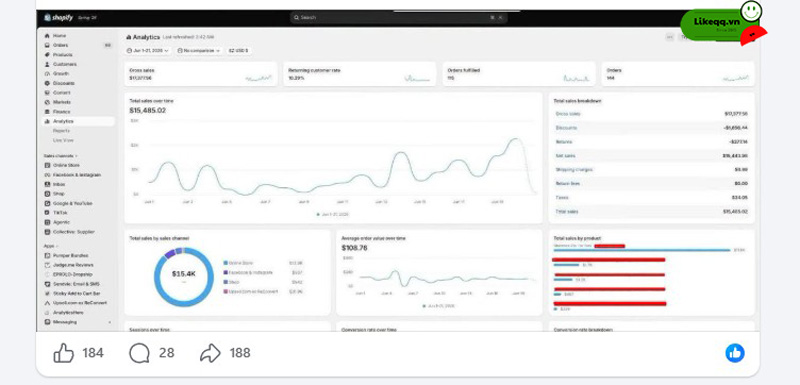Viewport: 800px width, 385px height.
Task: Open Total sales over time report
Action: click(152, 101)
